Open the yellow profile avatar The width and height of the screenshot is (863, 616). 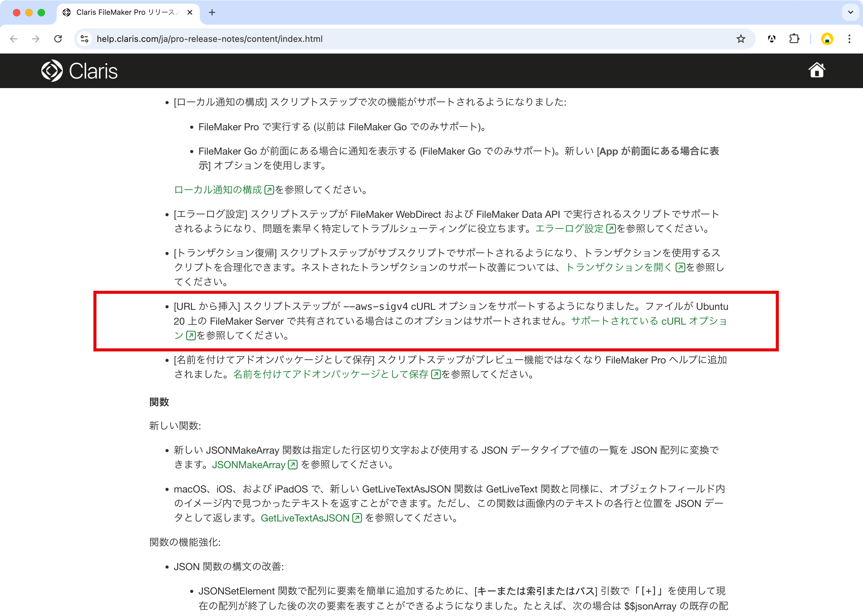(x=827, y=39)
